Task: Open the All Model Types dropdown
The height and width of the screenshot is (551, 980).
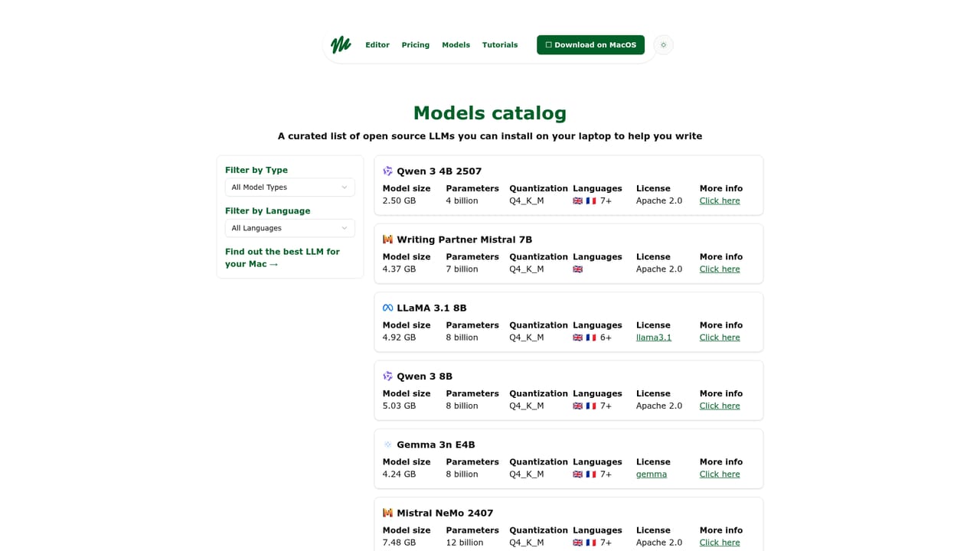Action: tap(290, 187)
